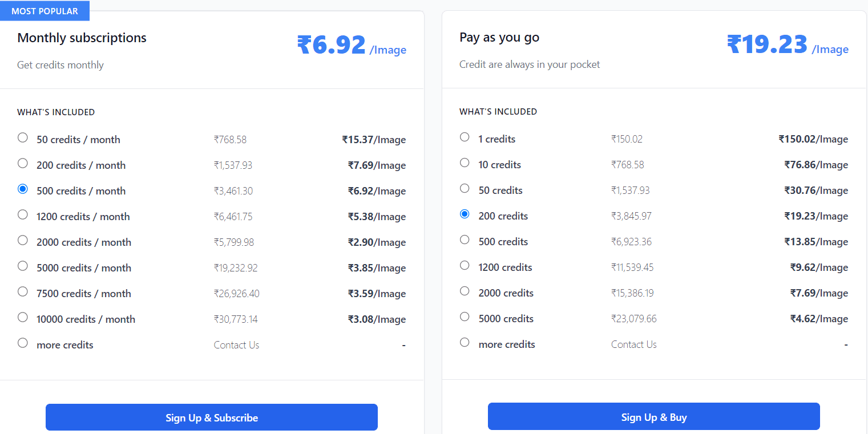Open Contact Us in Pay as you go list
This screenshot has height=434, width=868.
click(x=633, y=344)
